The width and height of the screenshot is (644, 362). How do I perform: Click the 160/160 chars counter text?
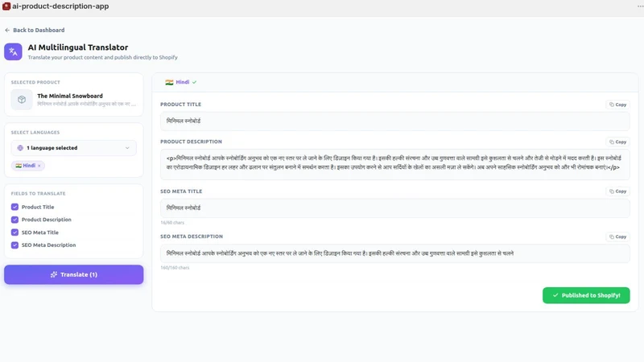tap(175, 268)
